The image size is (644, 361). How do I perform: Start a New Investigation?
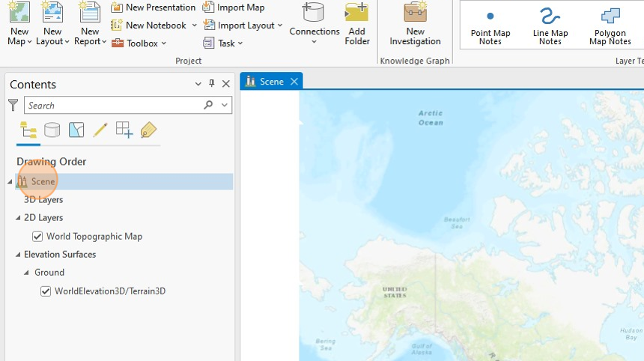click(416, 24)
